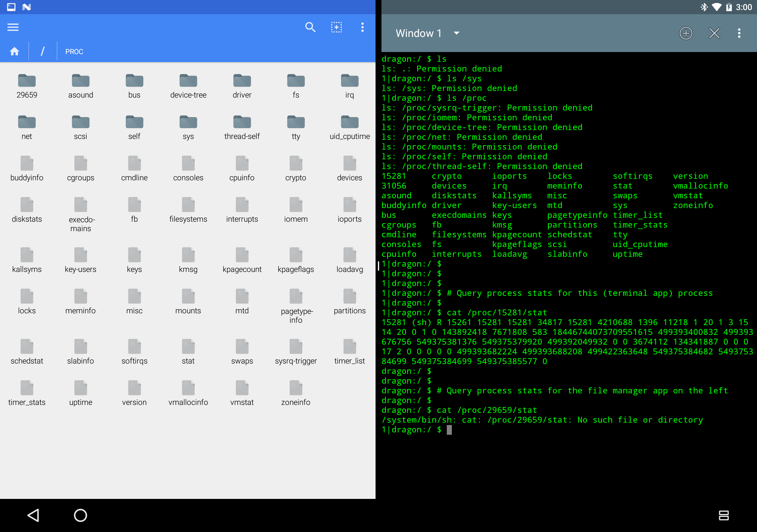Expand the Window 1 dropdown
This screenshot has width=757, height=532.
pos(456,33)
